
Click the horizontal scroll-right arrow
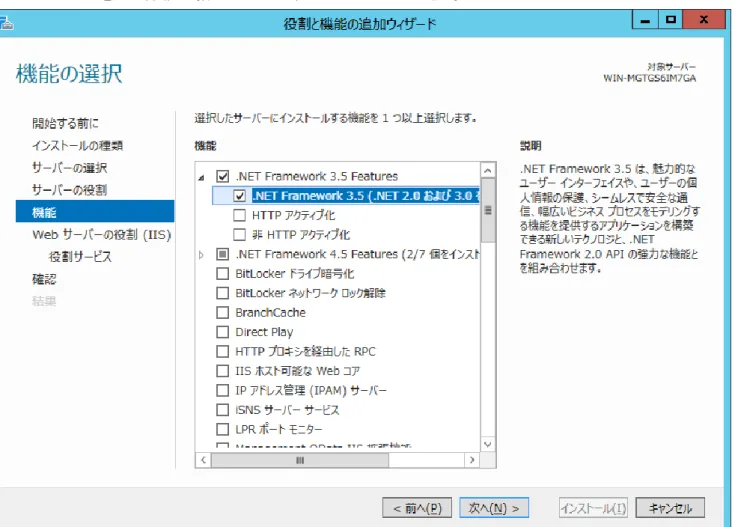pyautogui.click(x=472, y=460)
